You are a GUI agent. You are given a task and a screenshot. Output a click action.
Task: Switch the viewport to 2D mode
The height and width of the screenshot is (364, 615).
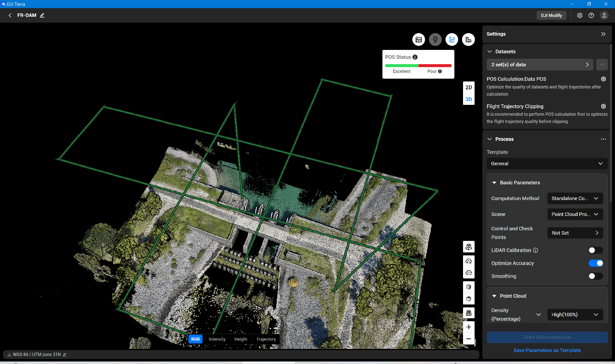(x=468, y=87)
